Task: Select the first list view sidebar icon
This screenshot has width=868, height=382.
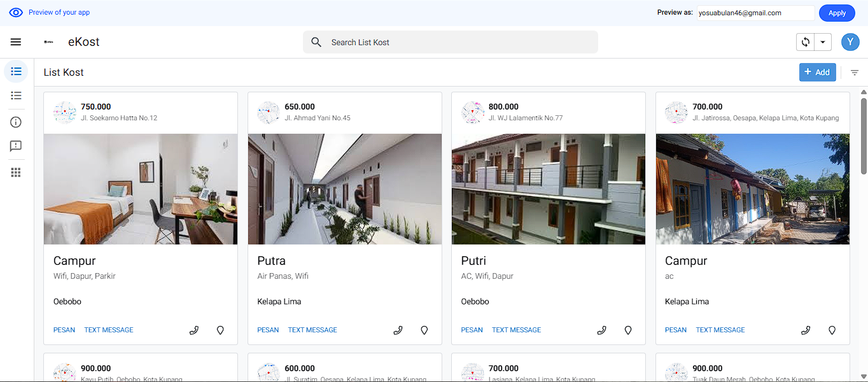Action: point(16,71)
